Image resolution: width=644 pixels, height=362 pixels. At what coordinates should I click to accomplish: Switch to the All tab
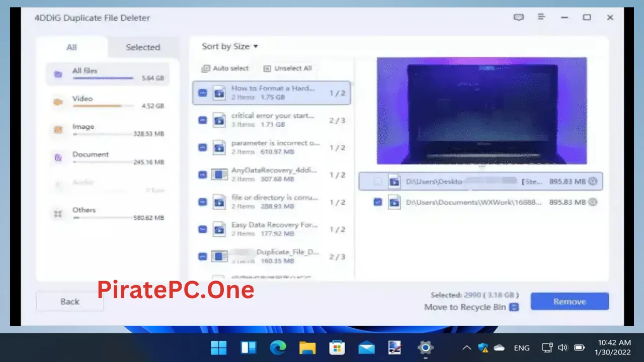coord(72,47)
